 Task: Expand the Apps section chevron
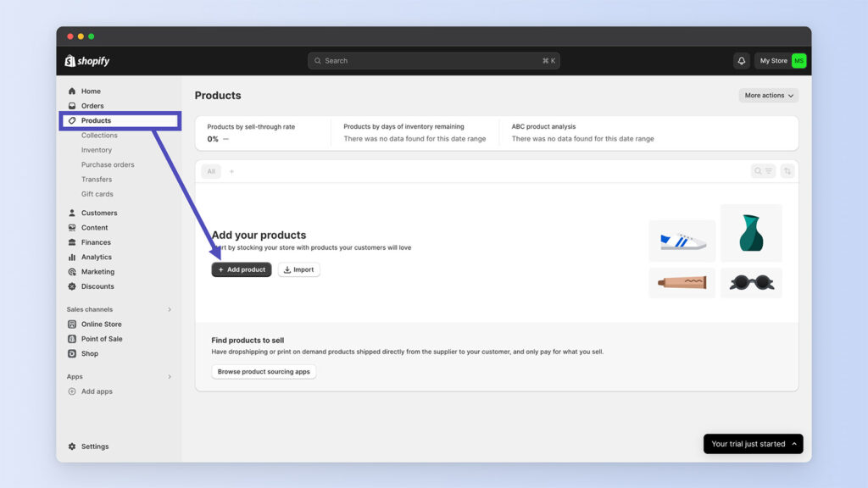170,376
